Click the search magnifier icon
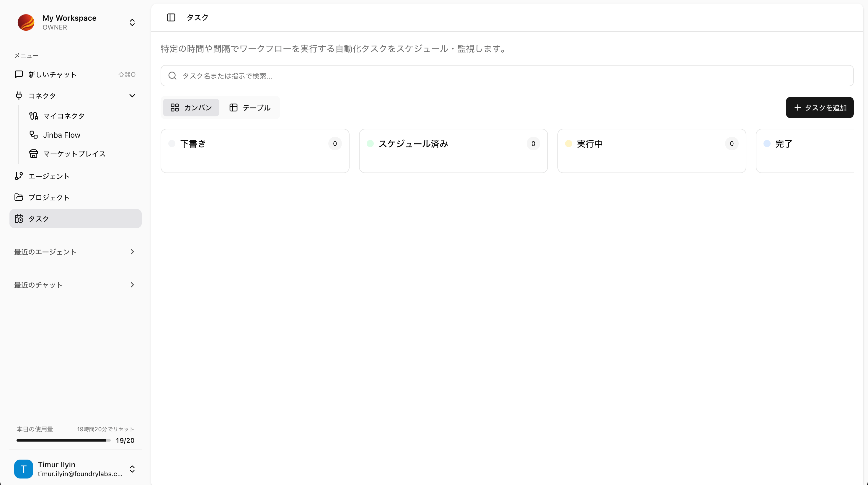Viewport: 868px width, 485px height. point(172,76)
